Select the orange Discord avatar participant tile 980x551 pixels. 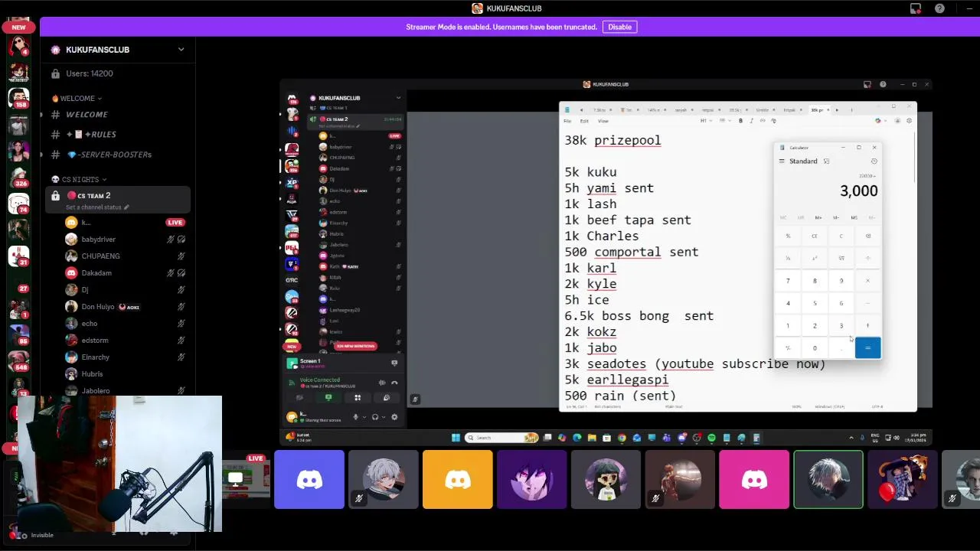[458, 480]
